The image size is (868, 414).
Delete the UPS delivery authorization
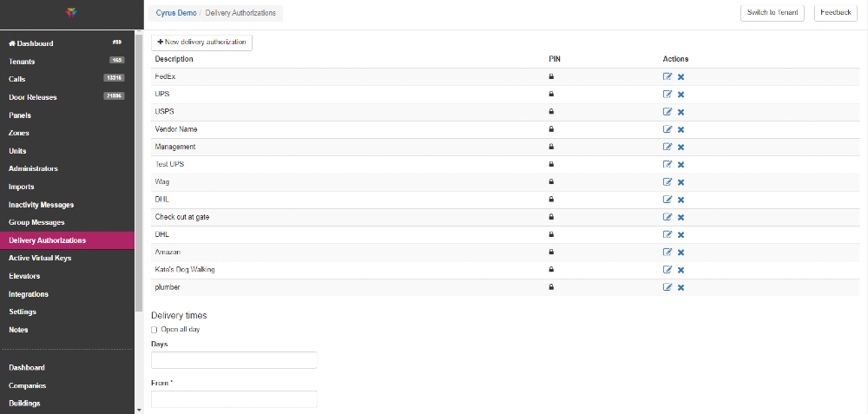[681, 95]
